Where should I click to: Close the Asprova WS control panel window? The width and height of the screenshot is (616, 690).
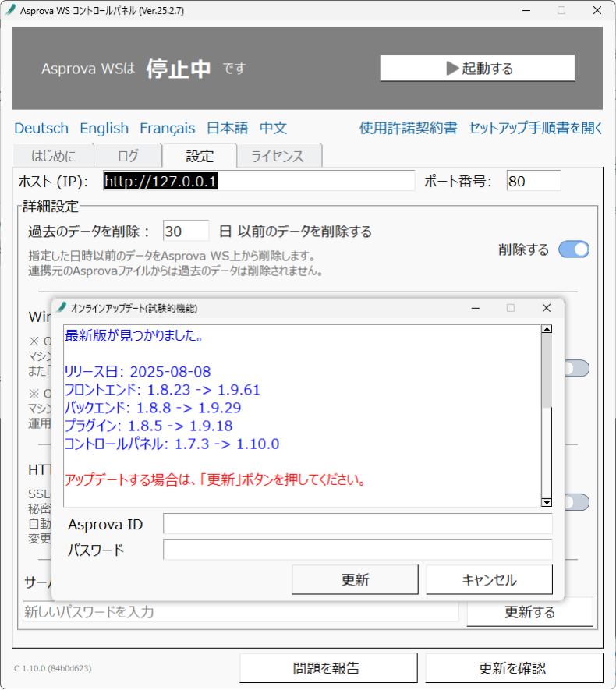point(597,10)
